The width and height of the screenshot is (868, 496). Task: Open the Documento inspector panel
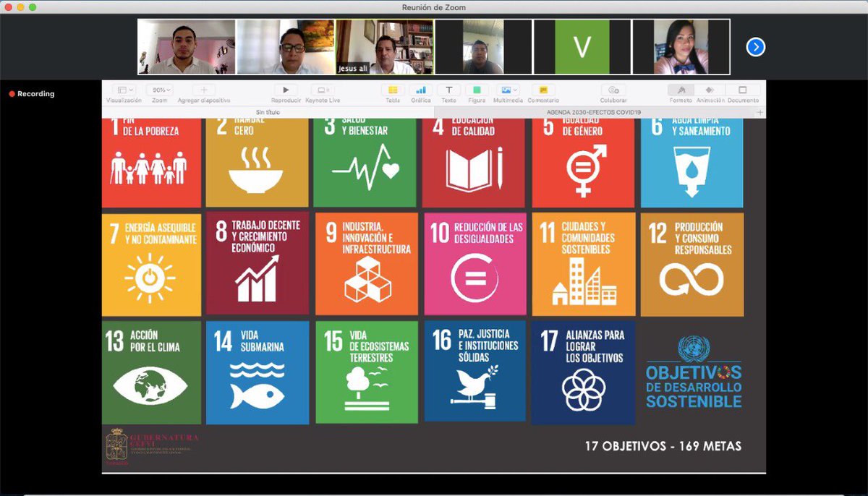(x=743, y=90)
